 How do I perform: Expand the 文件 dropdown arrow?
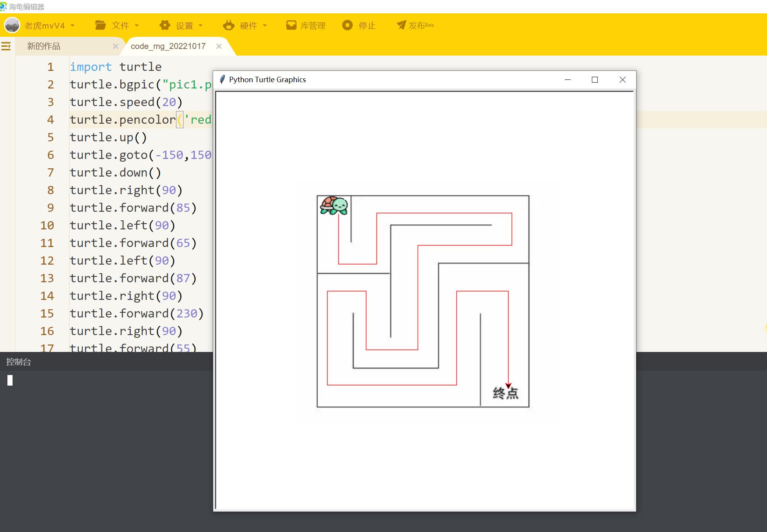coord(137,25)
